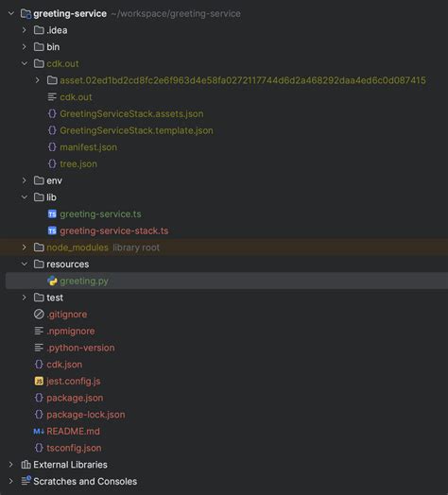Click the resources folder icon
This screenshot has width=448, height=495.
39,265
